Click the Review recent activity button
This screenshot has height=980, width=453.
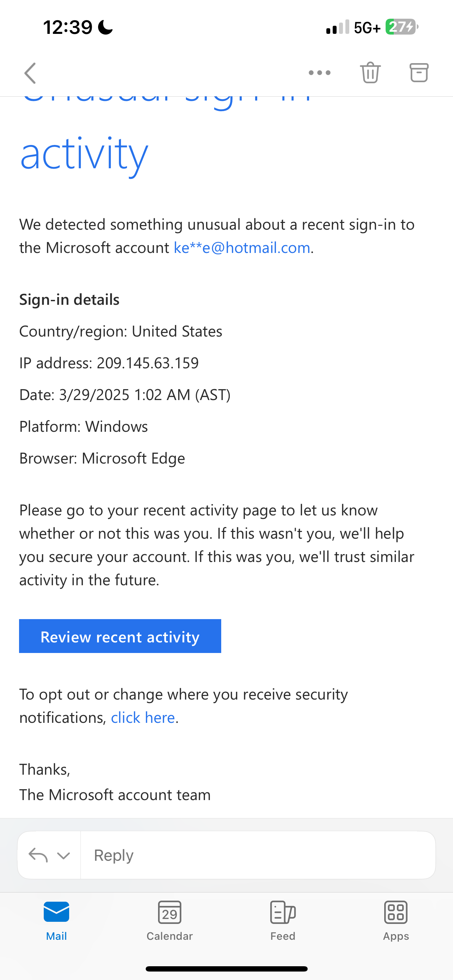pos(120,636)
